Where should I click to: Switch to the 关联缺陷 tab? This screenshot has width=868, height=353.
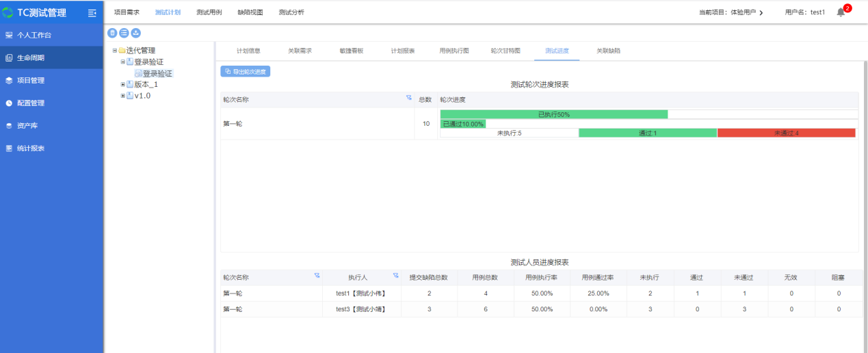click(608, 51)
